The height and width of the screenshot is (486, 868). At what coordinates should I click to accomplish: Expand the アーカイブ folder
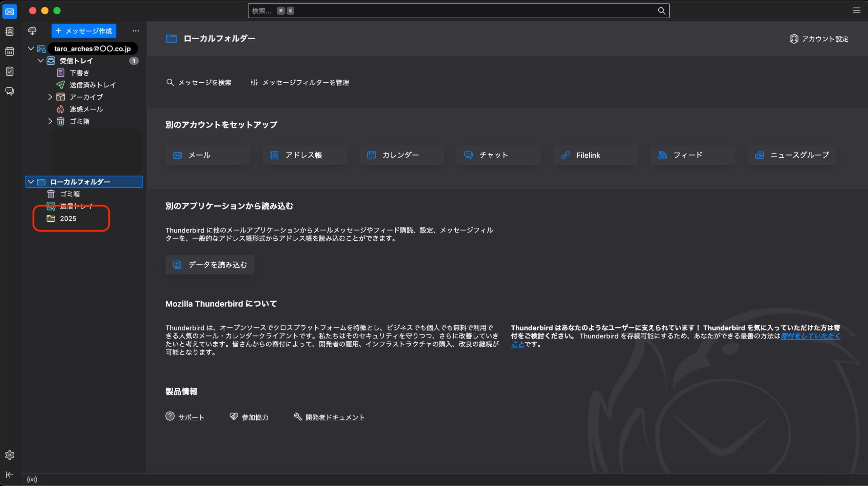coord(50,97)
